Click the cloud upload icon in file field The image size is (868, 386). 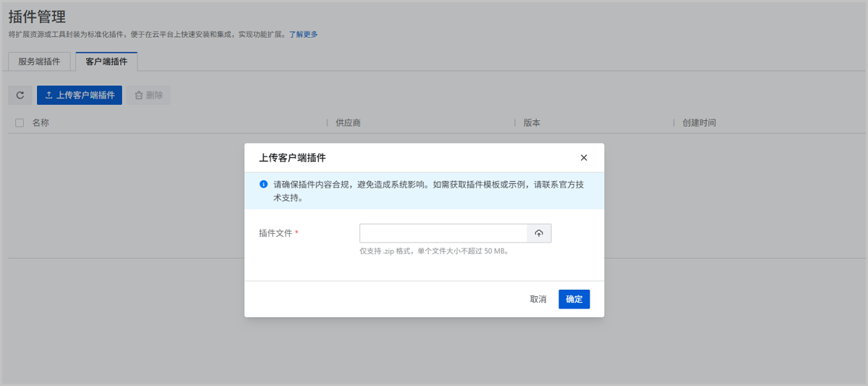pyautogui.click(x=539, y=233)
